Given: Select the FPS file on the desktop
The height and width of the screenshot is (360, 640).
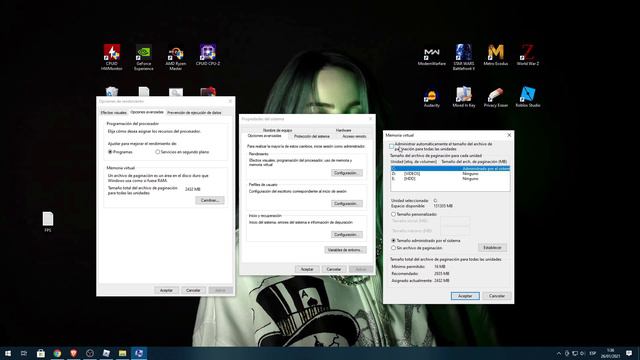Looking at the screenshot, I should (x=48, y=222).
